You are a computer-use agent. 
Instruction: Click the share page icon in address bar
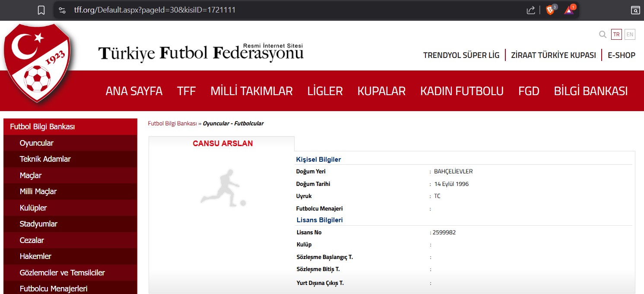(x=530, y=10)
